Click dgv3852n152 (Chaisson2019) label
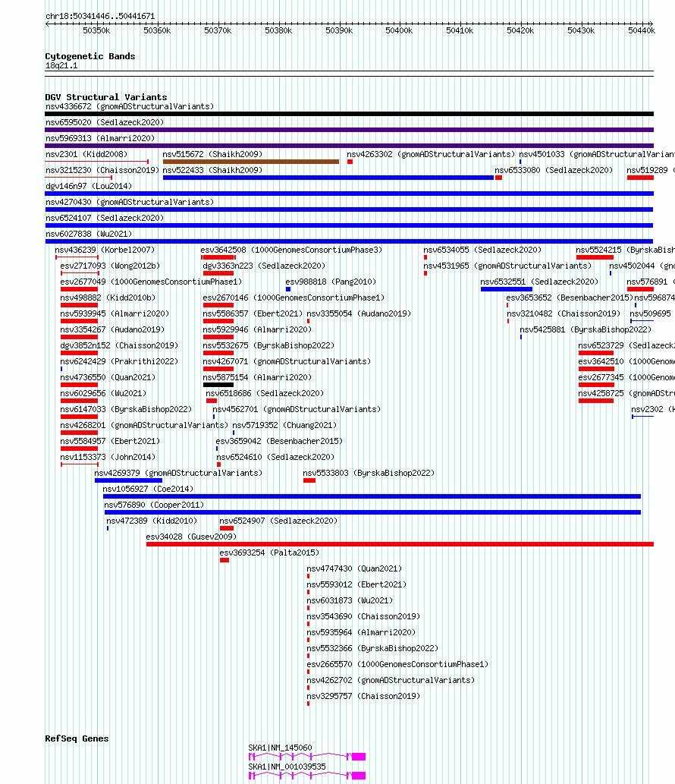The height and width of the screenshot is (784, 675). [119, 346]
